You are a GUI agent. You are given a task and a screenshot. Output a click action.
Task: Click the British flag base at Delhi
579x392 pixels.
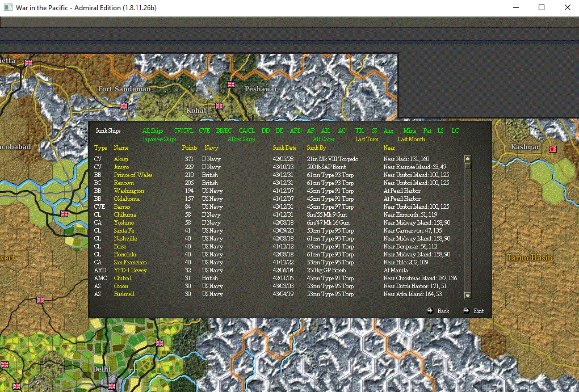click(x=112, y=386)
